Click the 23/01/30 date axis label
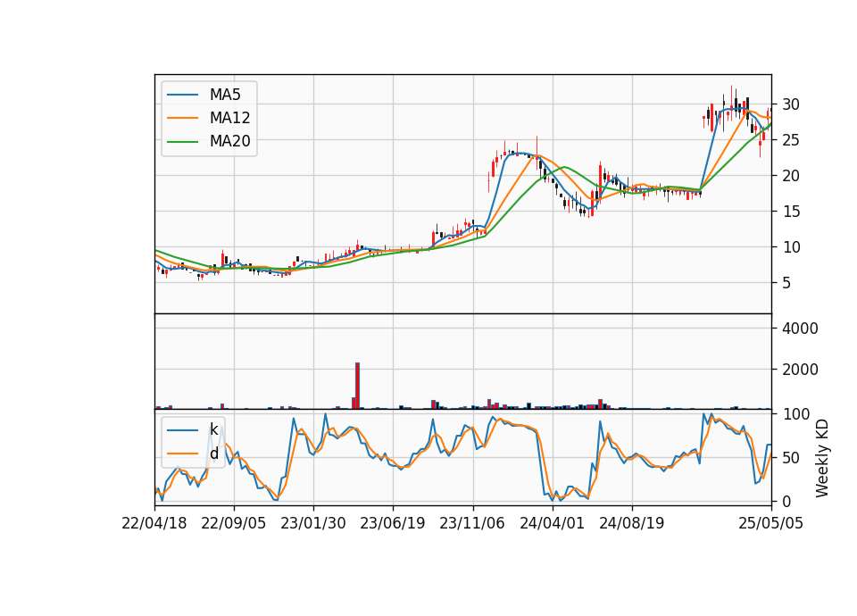This screenshot has height=616, width=857. pos(313,523)
